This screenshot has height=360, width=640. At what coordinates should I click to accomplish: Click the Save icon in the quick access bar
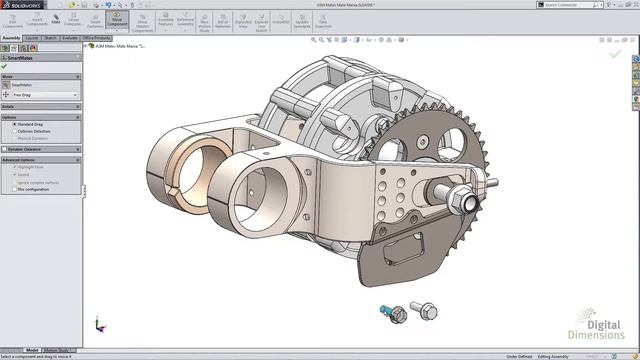84,5
